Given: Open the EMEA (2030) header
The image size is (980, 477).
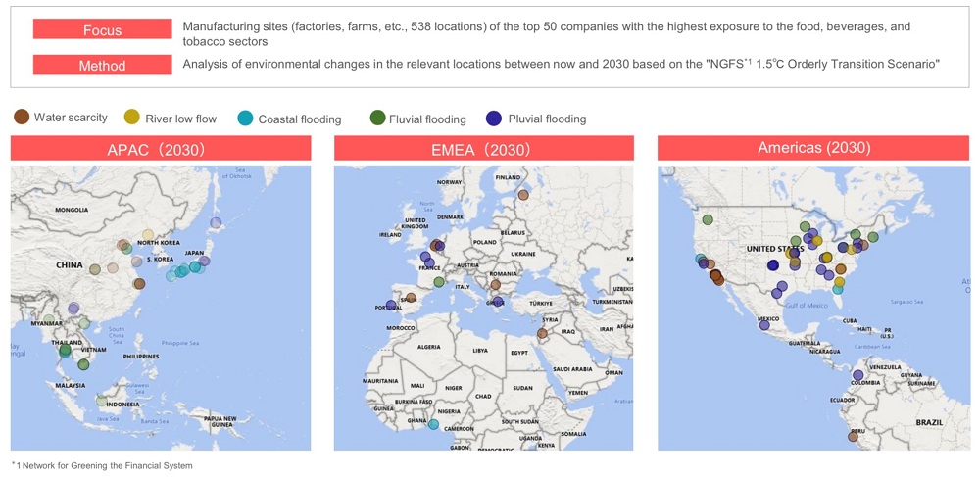Looking at the screenshot, I should coord(483,149).
